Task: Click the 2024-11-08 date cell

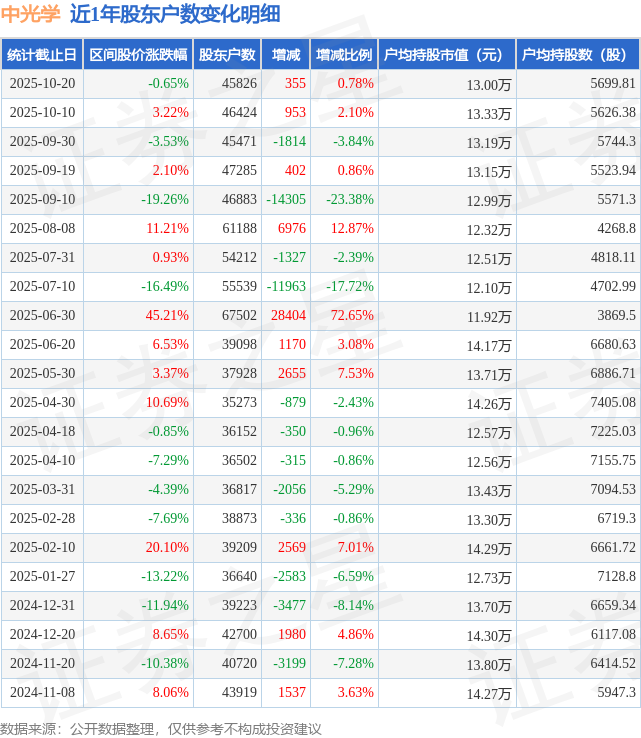Action: [42, 693]
